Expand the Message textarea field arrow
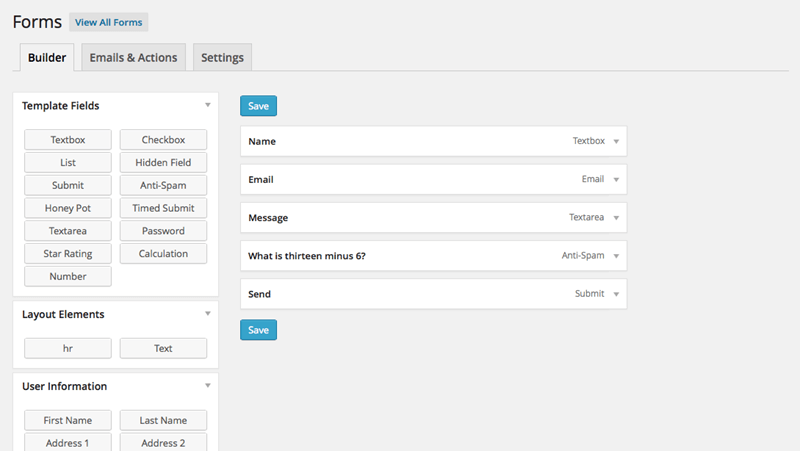 click(x=616, y=218)
